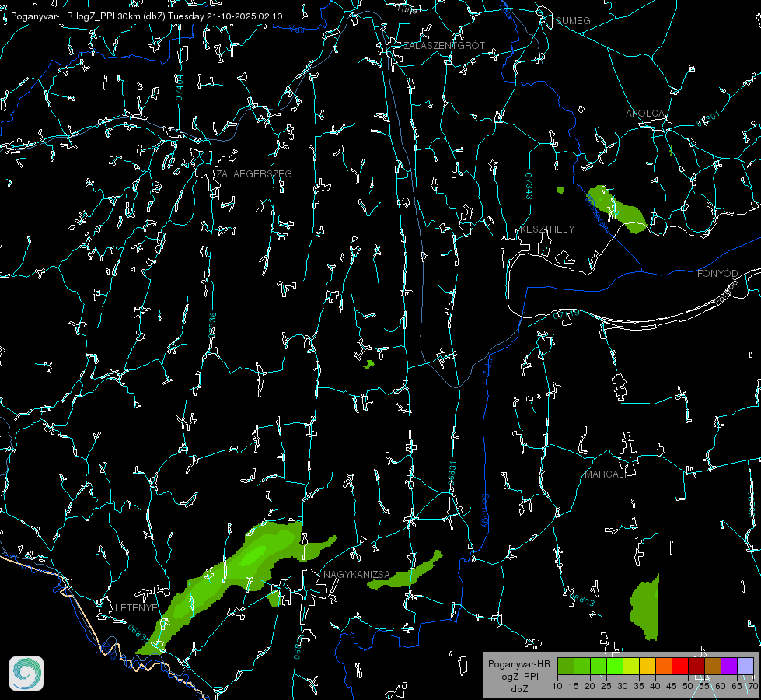Click the bright red 45–50 dBZ legend swatch
Viewport: 761px width, 700px height.
680,666
